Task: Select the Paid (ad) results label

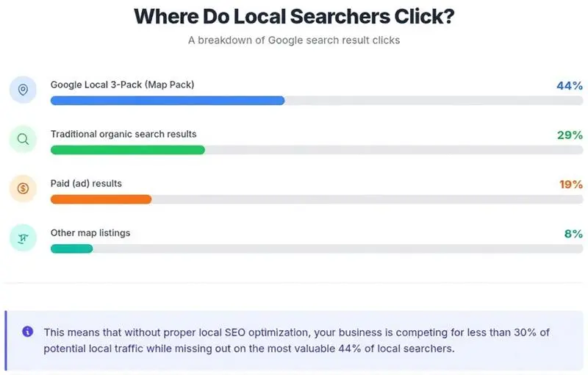Action: pos(86,183)
